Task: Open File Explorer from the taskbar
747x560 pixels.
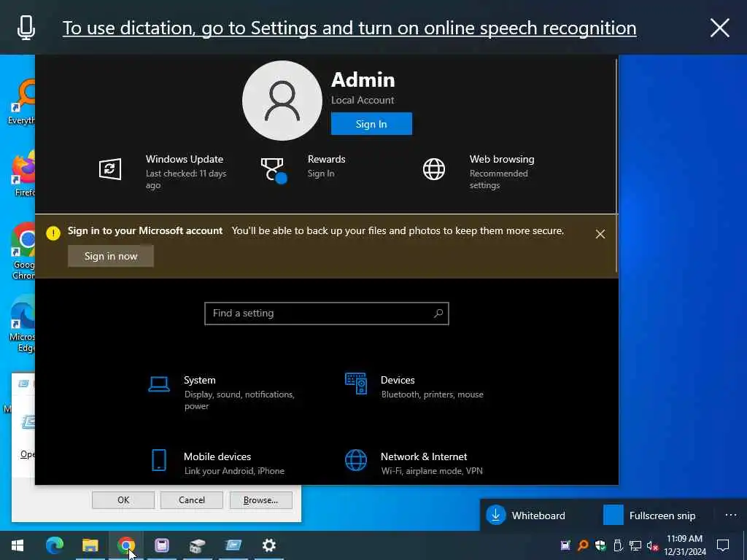Action: click(90, 545)
